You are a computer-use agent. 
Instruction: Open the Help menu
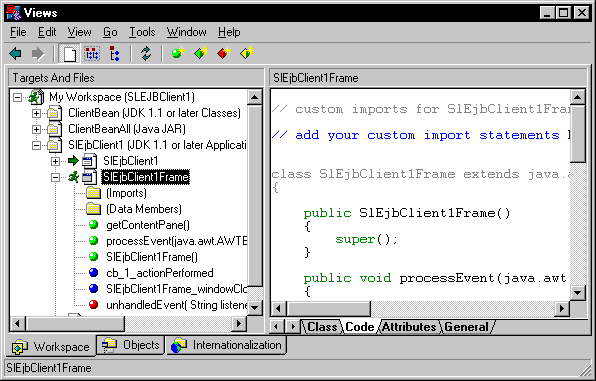click(229, 32)
